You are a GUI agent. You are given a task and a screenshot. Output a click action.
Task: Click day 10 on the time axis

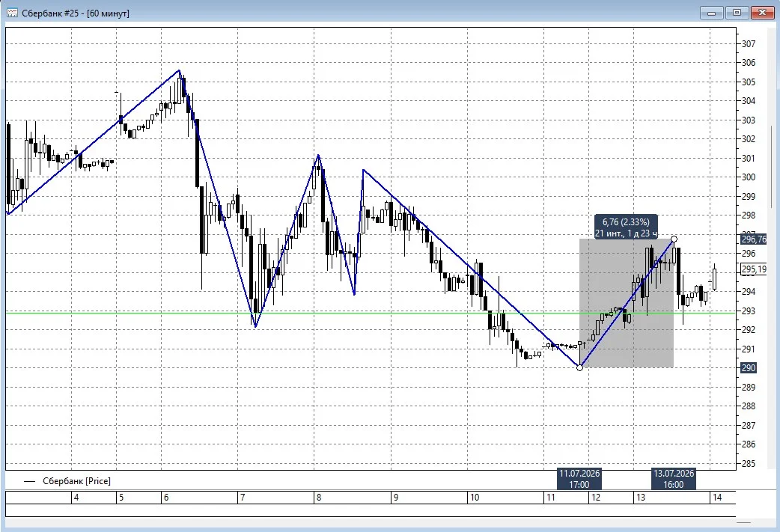475,497
